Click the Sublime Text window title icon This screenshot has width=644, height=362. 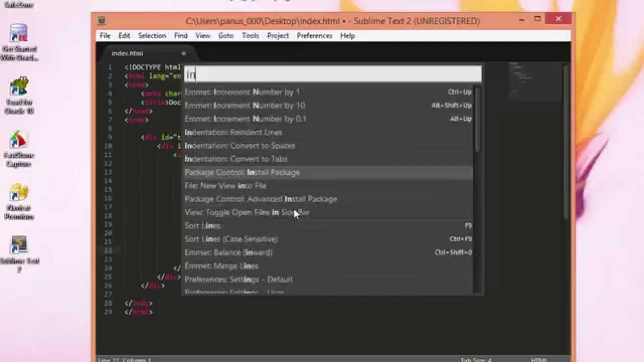click(102, 21)
